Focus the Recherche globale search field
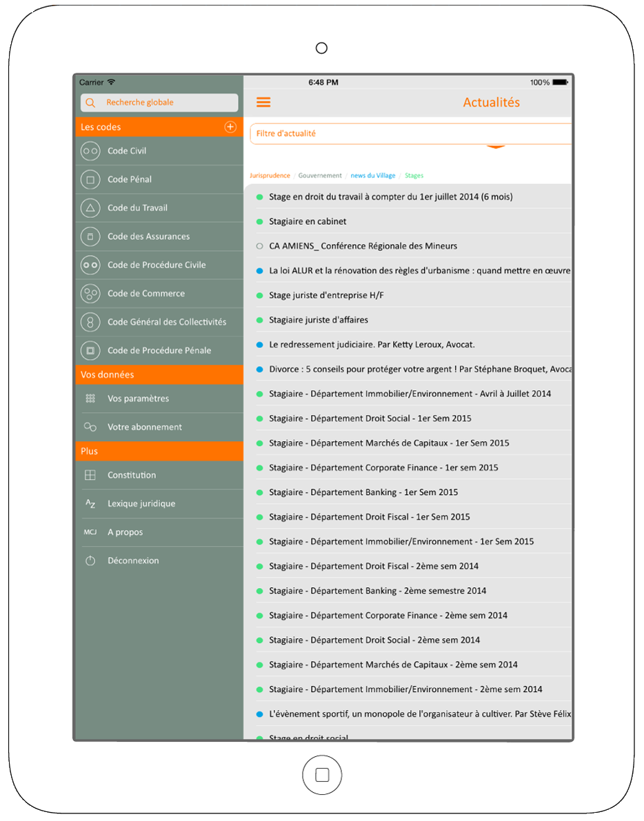The image size is (644, 821). click(x=159, y=103)
